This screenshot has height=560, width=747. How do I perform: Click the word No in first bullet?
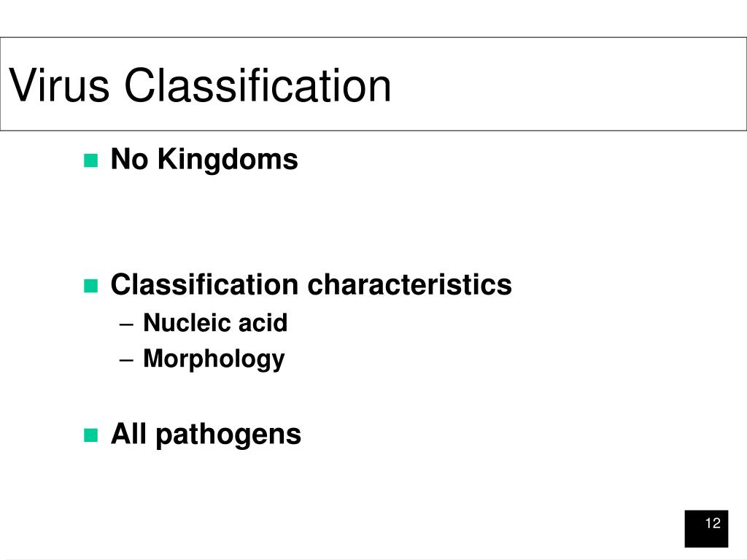tap(129, 159)
